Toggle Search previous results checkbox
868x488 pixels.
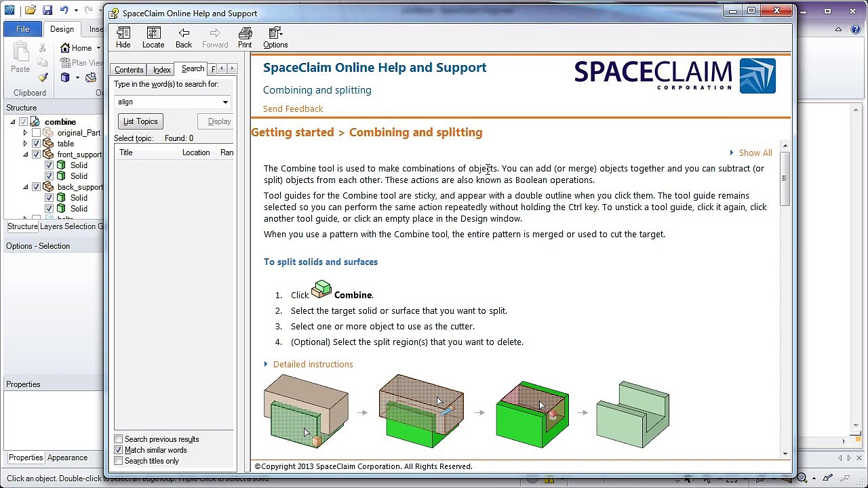tap(119, 439)
